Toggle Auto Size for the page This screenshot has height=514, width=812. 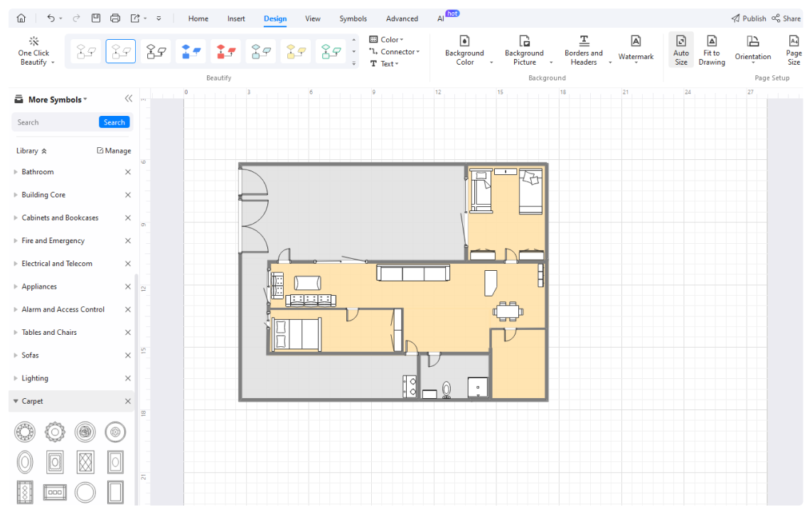[680, 50]
